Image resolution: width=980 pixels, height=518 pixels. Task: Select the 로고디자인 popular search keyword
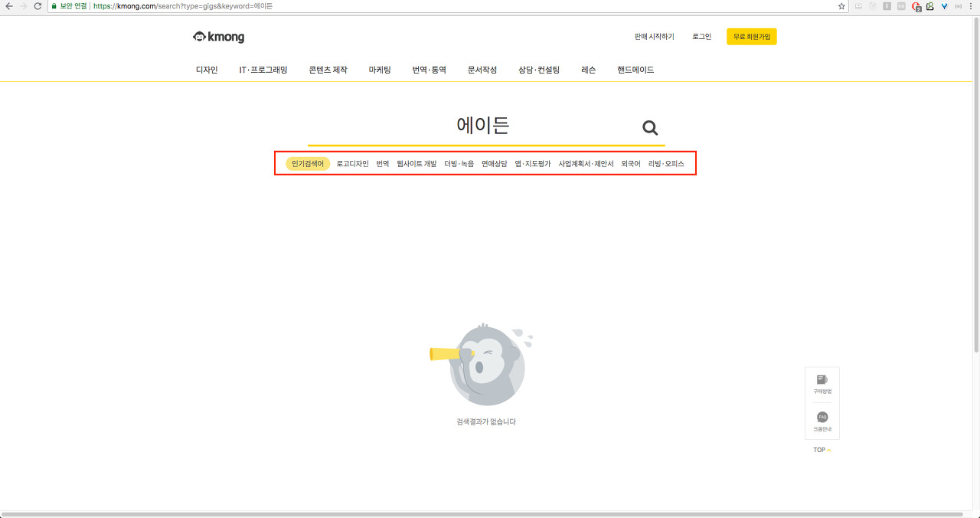[x=352, y=164]
